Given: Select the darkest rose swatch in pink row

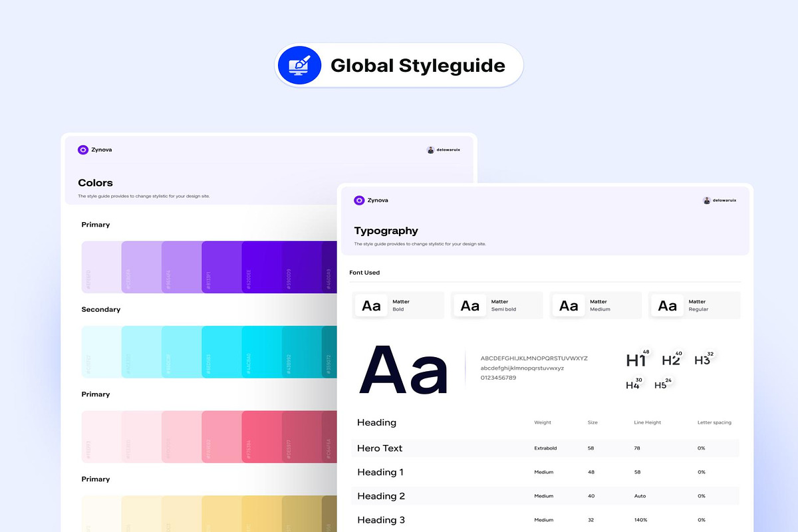Looking at the screenshot, I should pos(330,437).
